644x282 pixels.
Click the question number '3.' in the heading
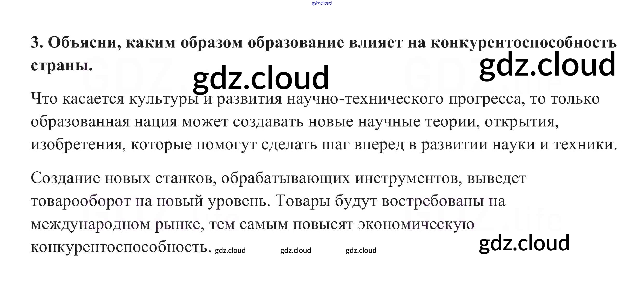(36, 42)
